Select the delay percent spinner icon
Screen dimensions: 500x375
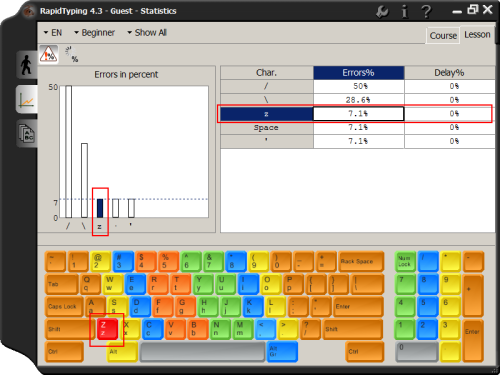point(72,54)
